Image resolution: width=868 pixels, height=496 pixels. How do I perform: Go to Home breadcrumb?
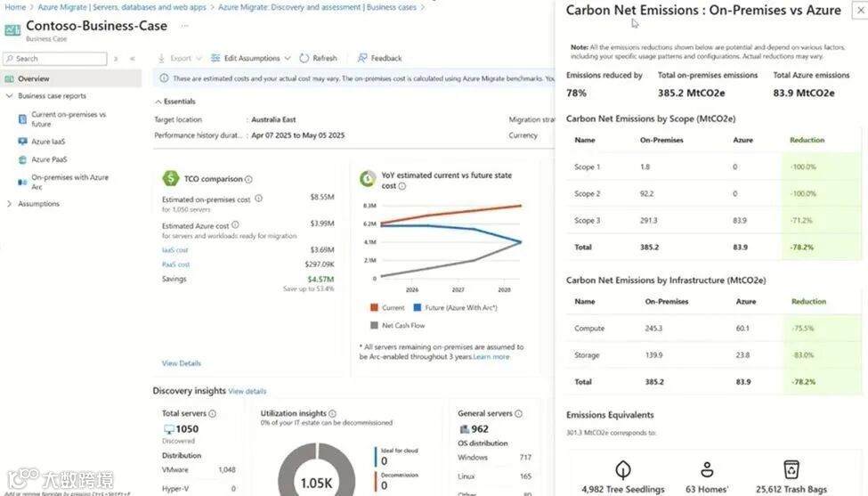click(15, 7)
